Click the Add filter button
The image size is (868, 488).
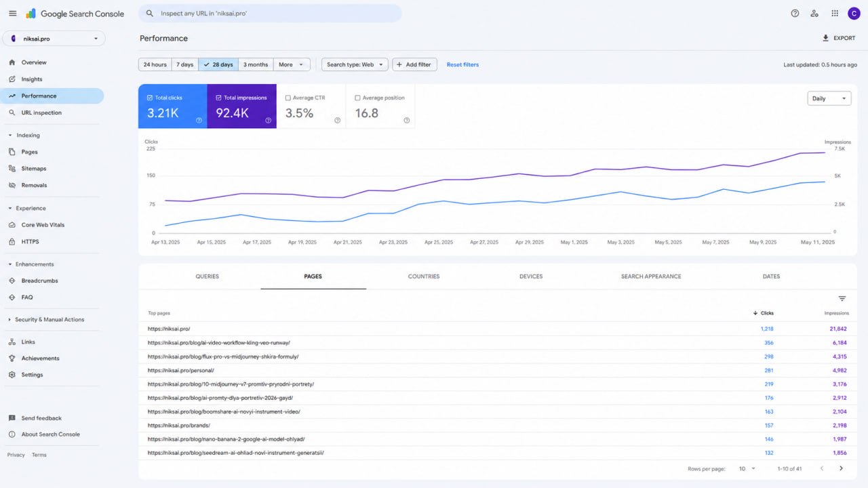click(x=414, y=64)
